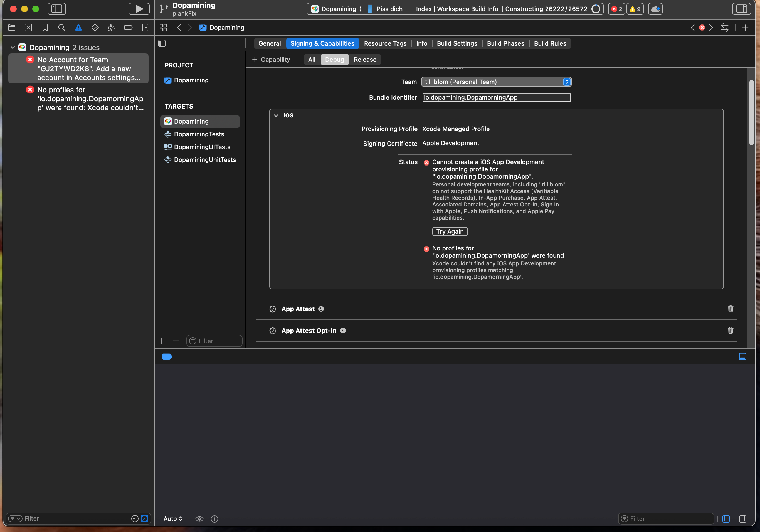Select the All configuration segment
760x532 pixels.
pos(312,60)
